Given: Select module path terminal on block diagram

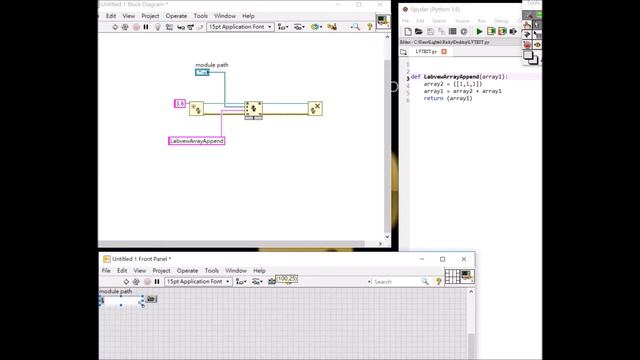Looking at the screenshot, I should point(202,72).
